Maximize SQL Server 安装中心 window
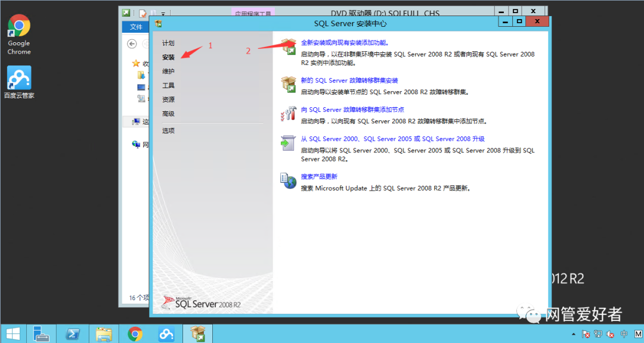The height and width of the screenshot is (343, 644). click(x=519, y=21)
